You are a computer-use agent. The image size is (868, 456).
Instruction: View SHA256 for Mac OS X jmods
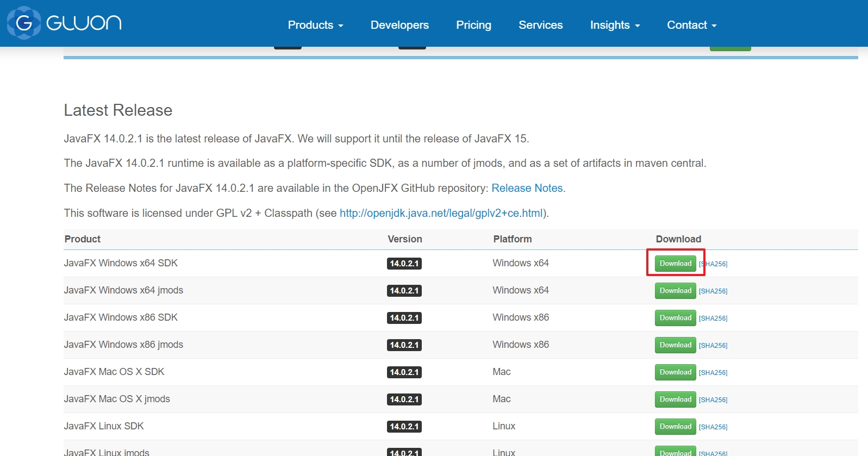(x=713, y=400)
